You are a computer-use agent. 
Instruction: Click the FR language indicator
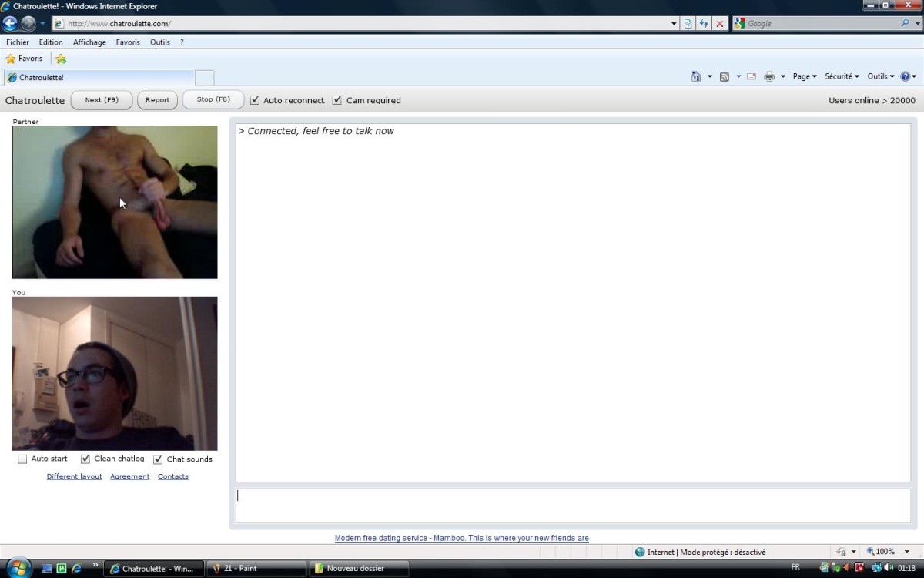[x=795, y=567]
